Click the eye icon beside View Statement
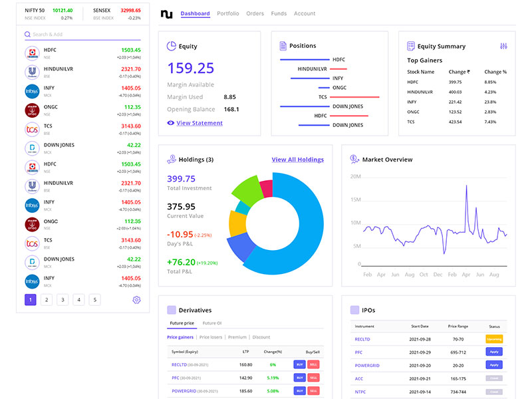Image resolution: width=532 pixels, height=399 pixels. pos(171,123)
